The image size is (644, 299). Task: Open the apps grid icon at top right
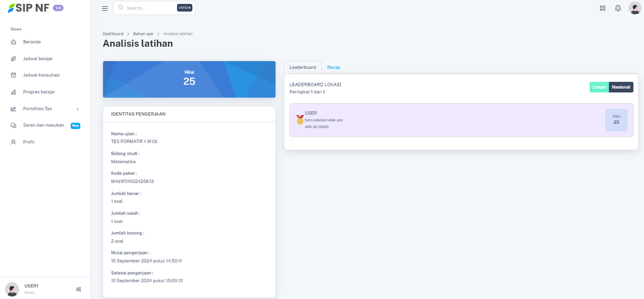pos(602,8)
